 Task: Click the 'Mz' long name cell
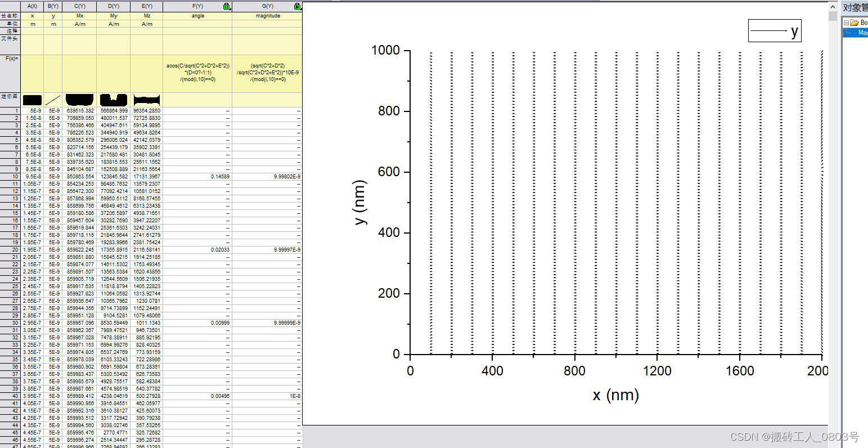pyautogui.click(x=147, y=16)
